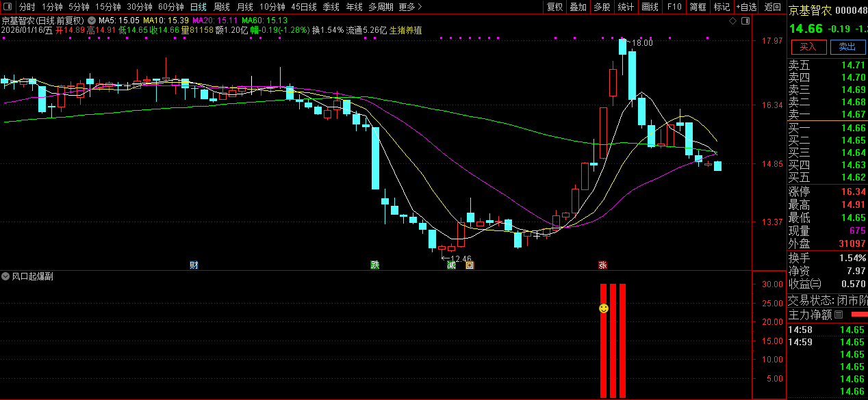Screen dimensions: 868x400
Task: Click the orange 回 marker icon
Action: [470, 265]
